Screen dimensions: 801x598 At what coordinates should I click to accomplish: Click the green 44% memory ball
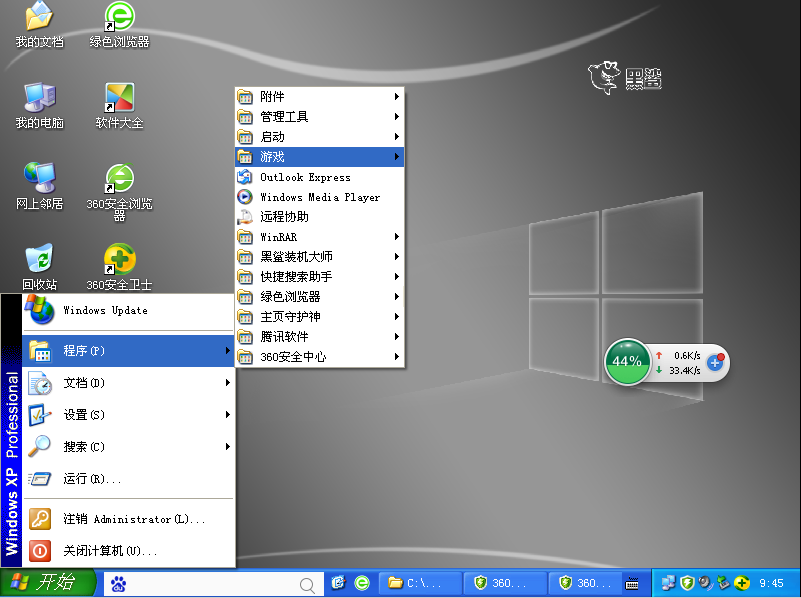click(x=627, y=361)
